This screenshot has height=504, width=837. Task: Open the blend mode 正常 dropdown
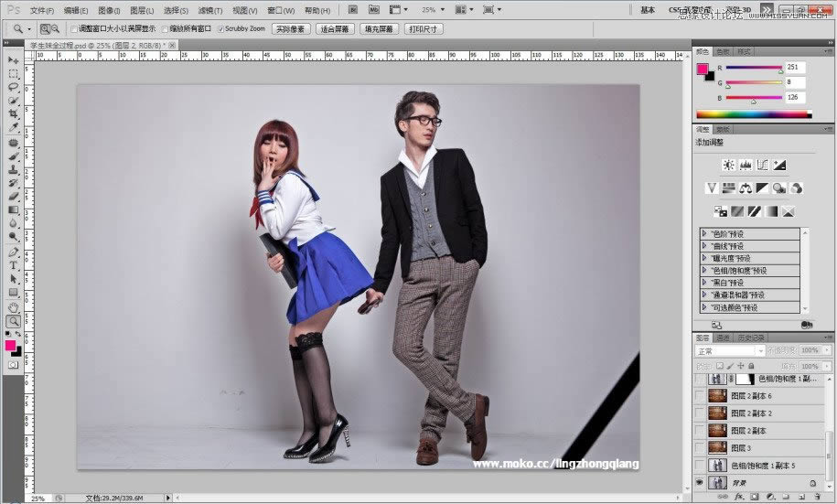tap(730, 351)
